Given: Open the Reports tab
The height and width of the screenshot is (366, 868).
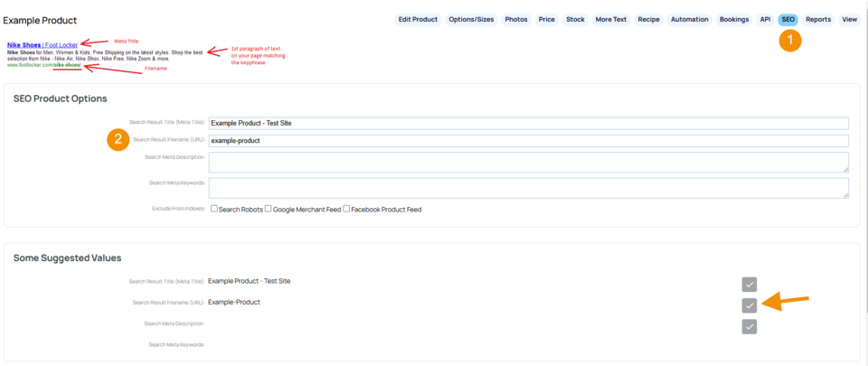Looking at the screenshot, I should tap(818, 19).
